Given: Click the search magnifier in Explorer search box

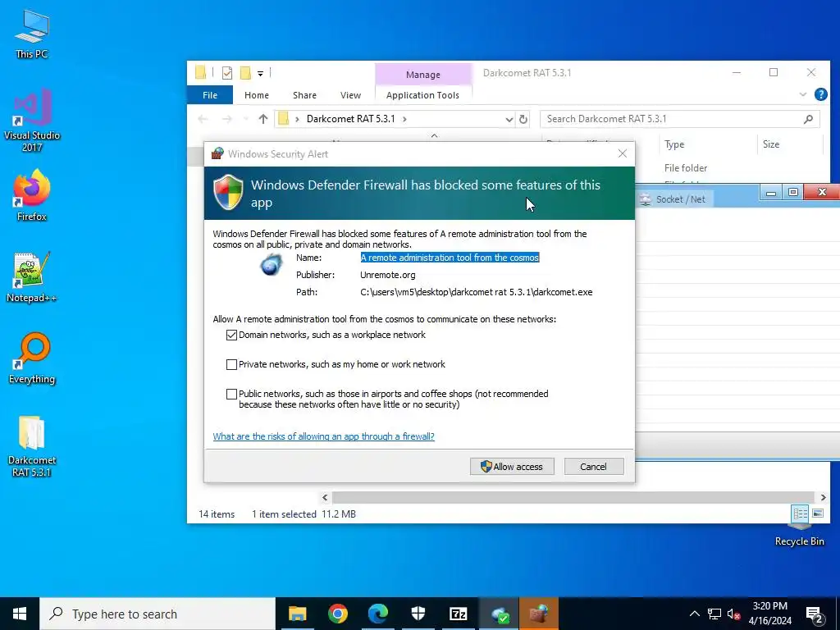Looking at the screenshot, I should tap(808, 119).
